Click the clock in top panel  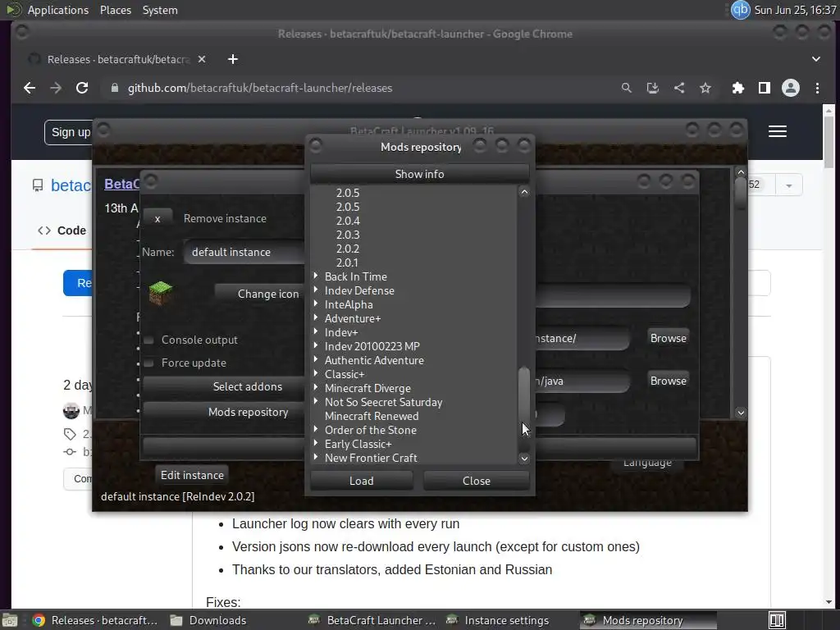click(795, 10)
